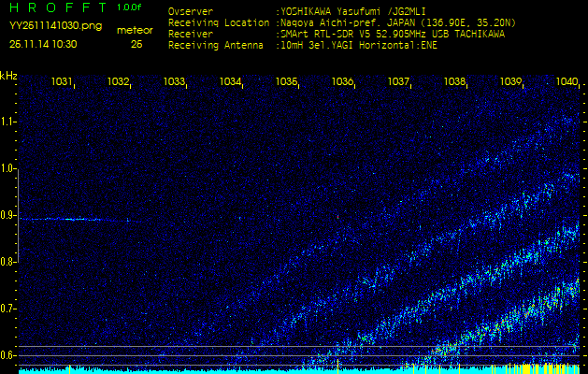Click the 1031 time marker

point(62,81)
